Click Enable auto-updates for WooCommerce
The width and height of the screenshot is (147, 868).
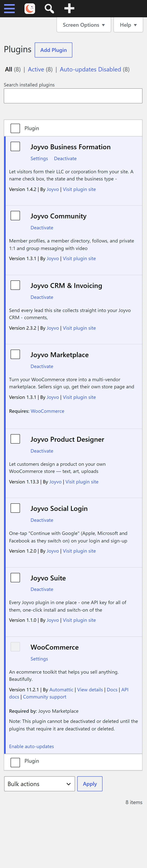pos(31,746)
